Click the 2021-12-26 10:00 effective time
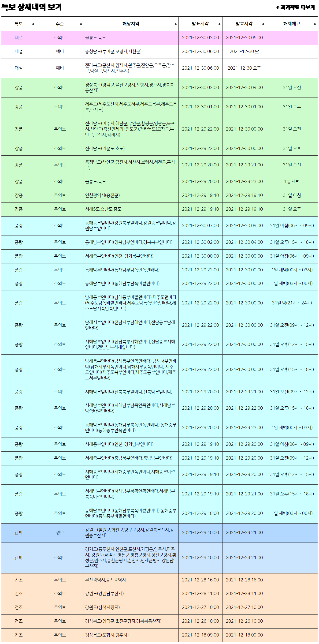Viewport: 319px width, 644px height. 244,622
